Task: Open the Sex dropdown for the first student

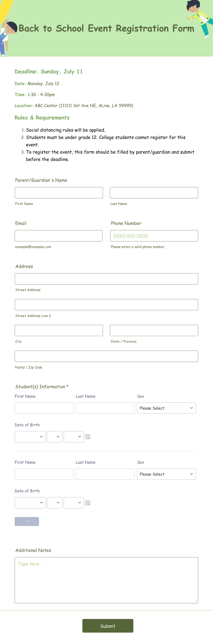Action: point(166,408)
